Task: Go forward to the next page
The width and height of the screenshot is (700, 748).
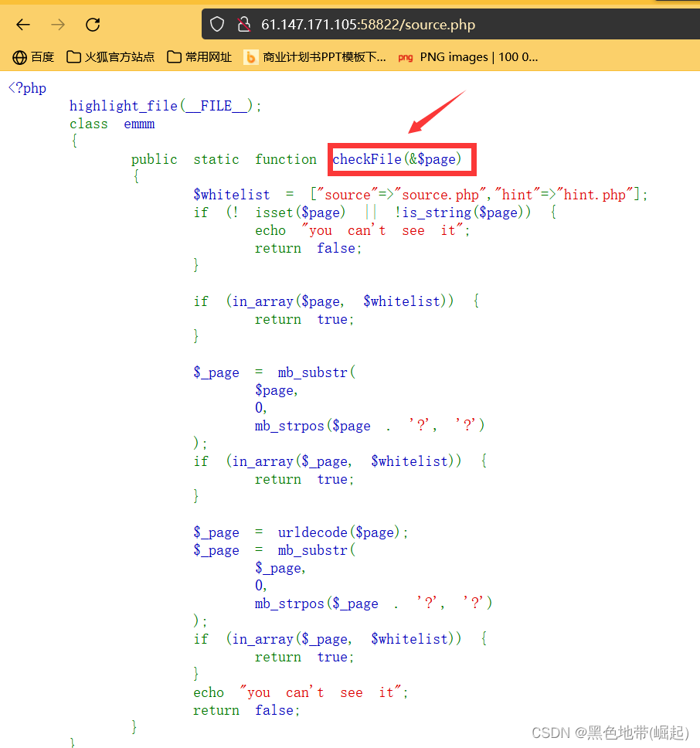Action: (58, 24)
